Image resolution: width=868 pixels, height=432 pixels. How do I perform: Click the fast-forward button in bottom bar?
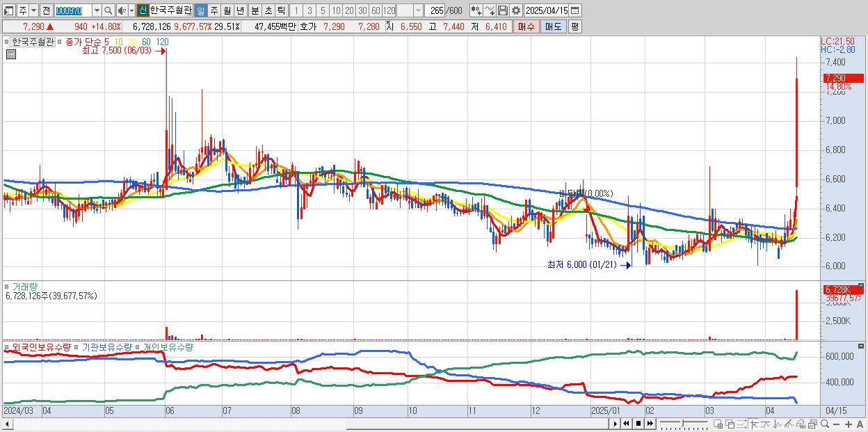point(650,424)
